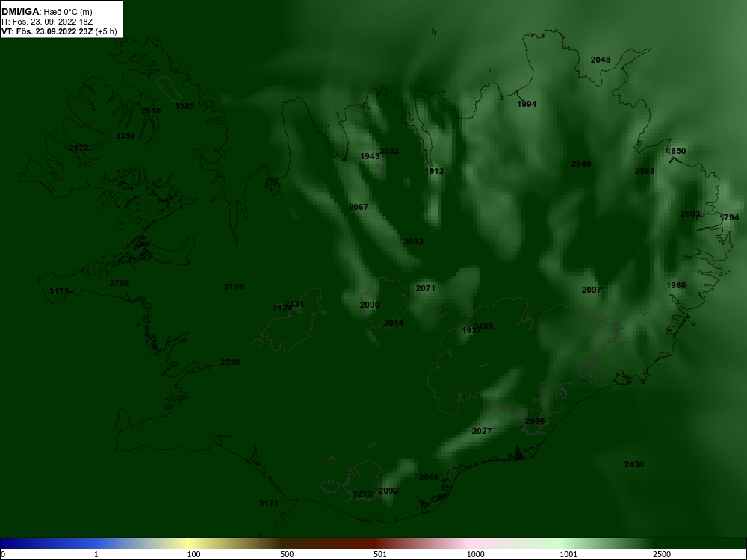Viewport: 747px width, 560px height.
Task: Click the map value 2515
Action: (151, 111)
